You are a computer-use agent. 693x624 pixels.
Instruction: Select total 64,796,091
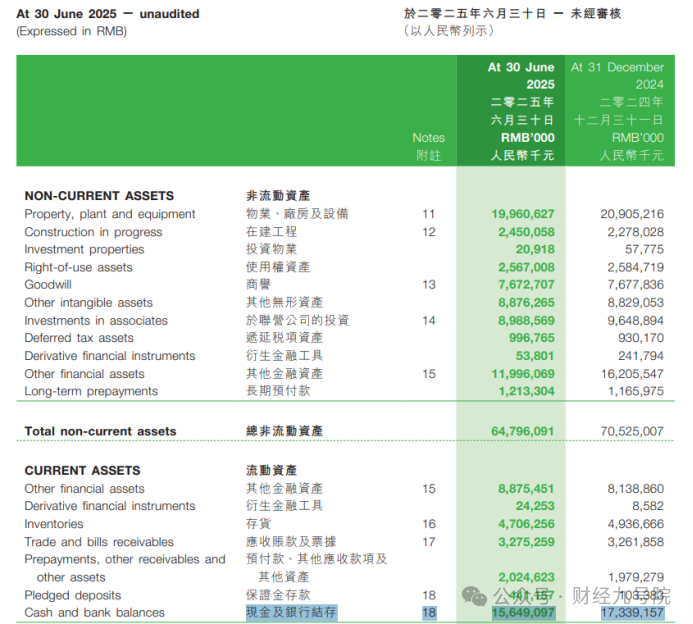point(522,431)
